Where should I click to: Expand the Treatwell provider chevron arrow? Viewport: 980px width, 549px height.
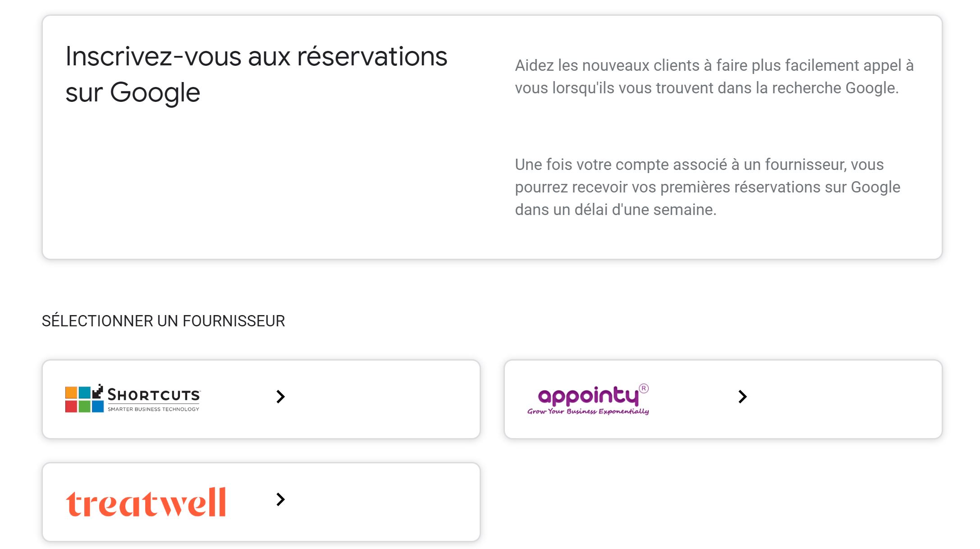tap(280, 499)
